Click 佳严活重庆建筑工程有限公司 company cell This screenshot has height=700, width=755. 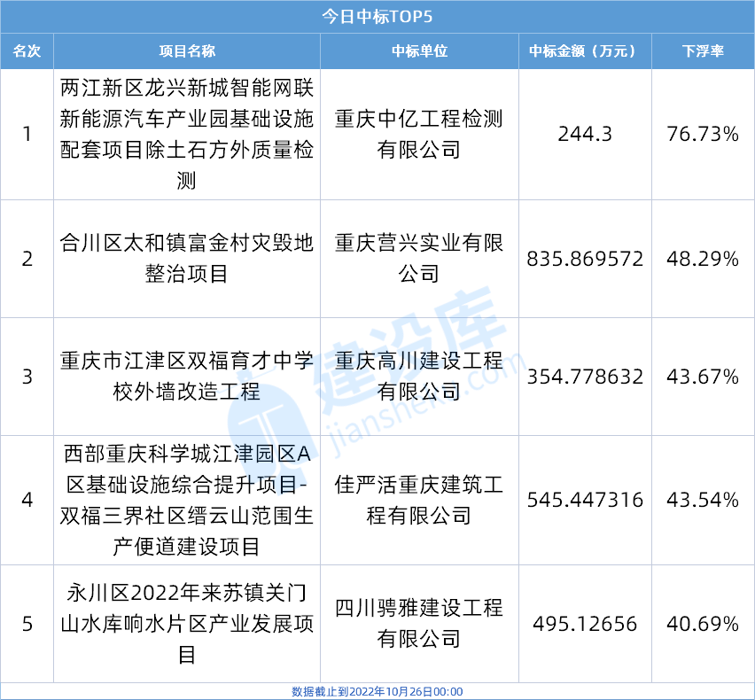(x=419, y=500)
